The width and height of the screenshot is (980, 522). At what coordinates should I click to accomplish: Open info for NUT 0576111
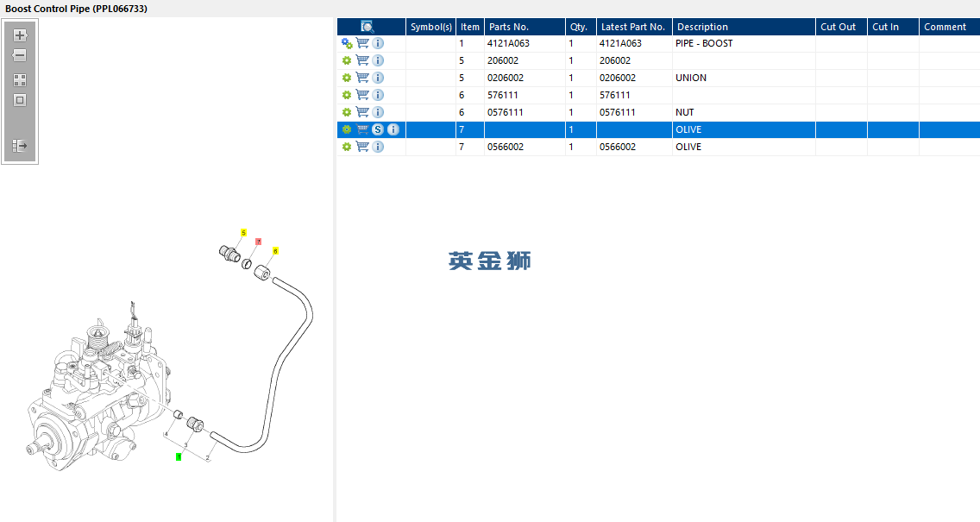tap(378, 112)
